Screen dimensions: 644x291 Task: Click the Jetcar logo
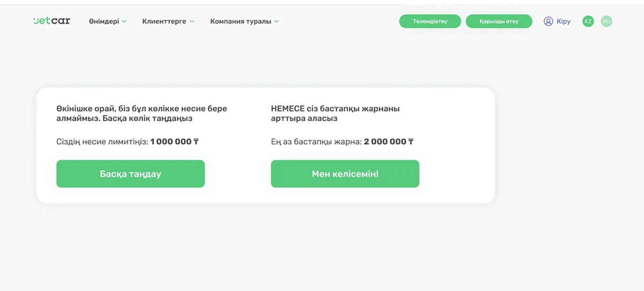(51, 21)
